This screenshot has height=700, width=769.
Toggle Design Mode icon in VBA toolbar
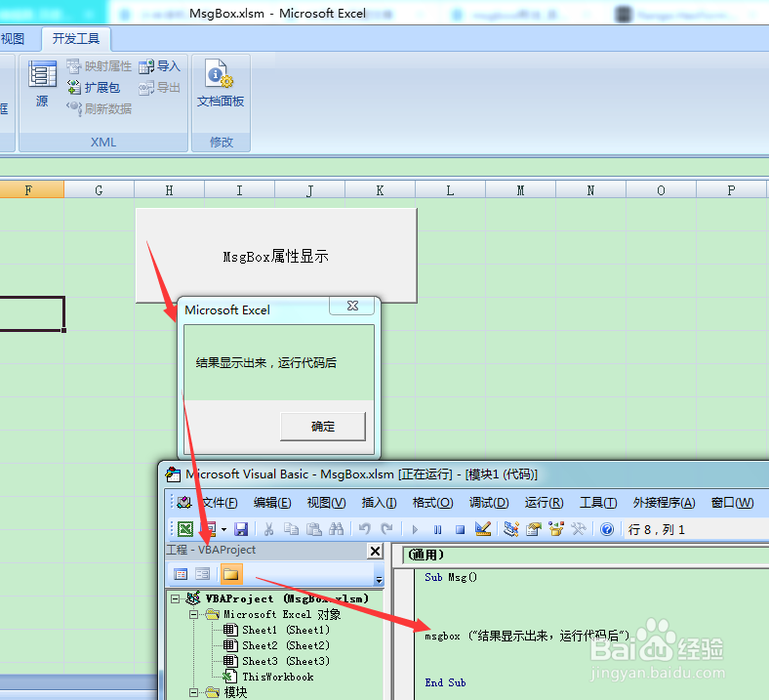[483, 529]
